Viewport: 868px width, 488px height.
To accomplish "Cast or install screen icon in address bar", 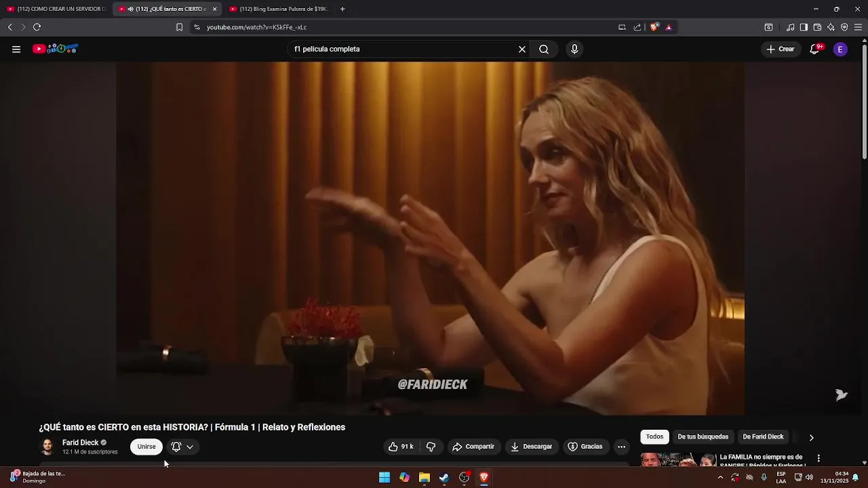I will point(622,27).
